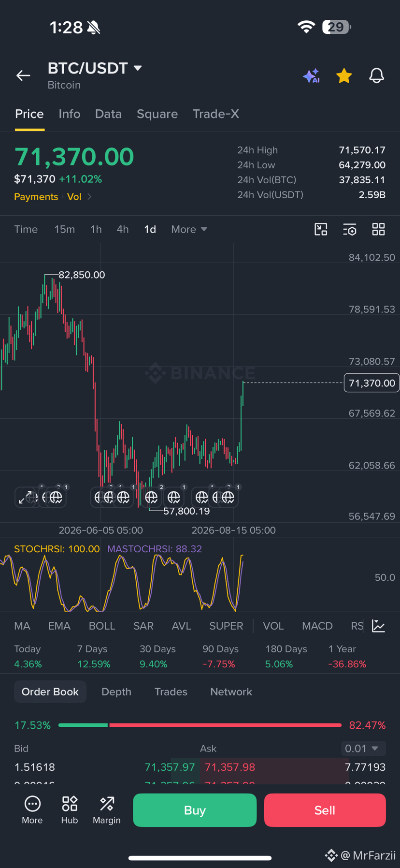Select the 1d chart interval
400x868 pixels.
click(x=150, y=229)
